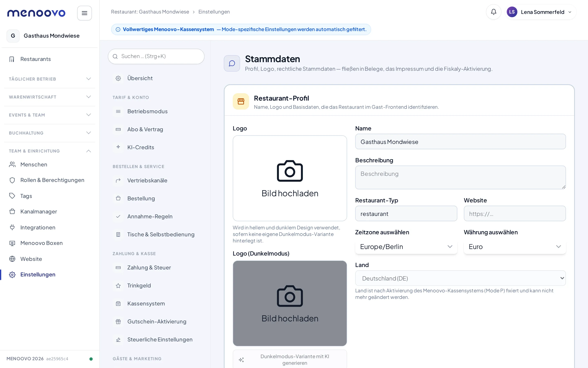
Task: Click the KI-Credits sparkle icon
Action: click(118, 147)
